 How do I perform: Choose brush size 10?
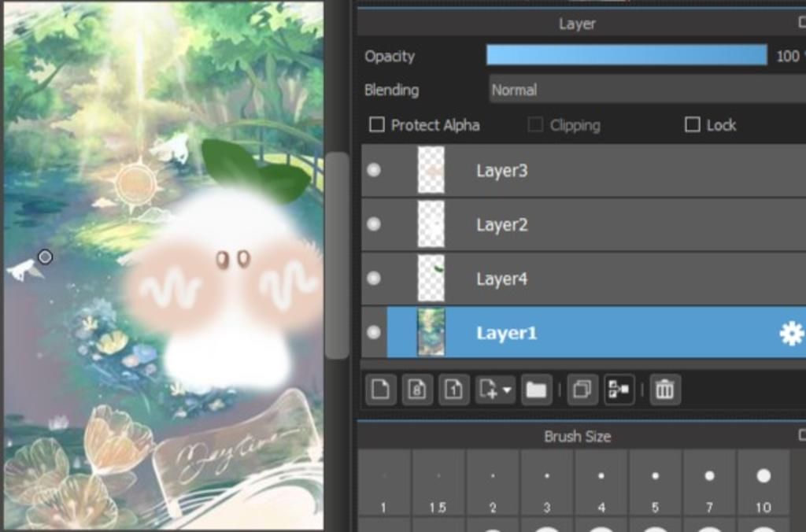coord(763,483)
